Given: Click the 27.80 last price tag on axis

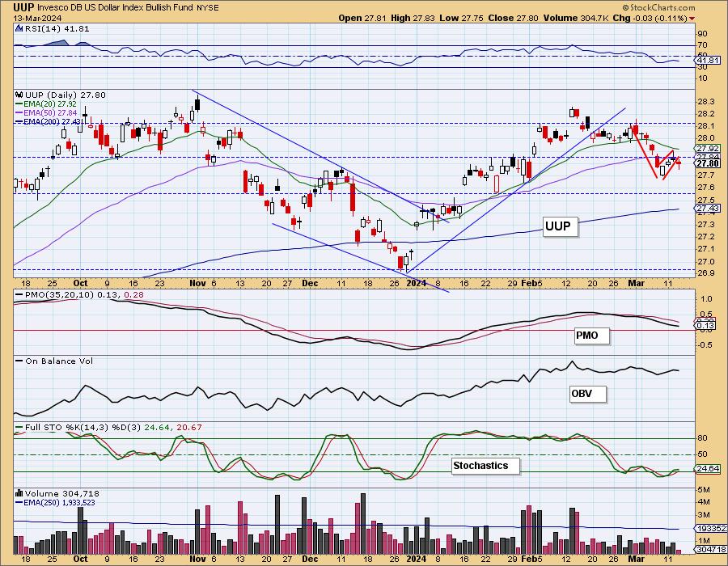Looking at the screenshot, I should coord(708,163).
